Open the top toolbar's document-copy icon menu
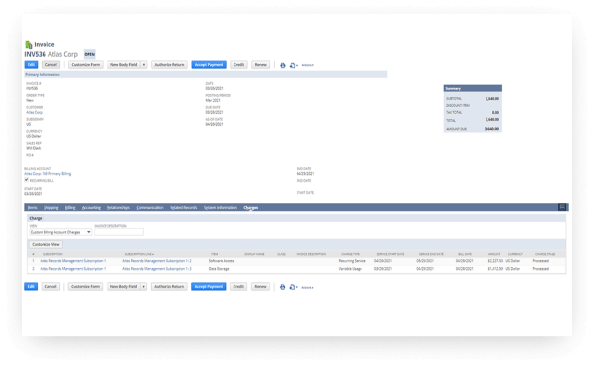The width and height of the screenshot is (594, 367). 294,65
